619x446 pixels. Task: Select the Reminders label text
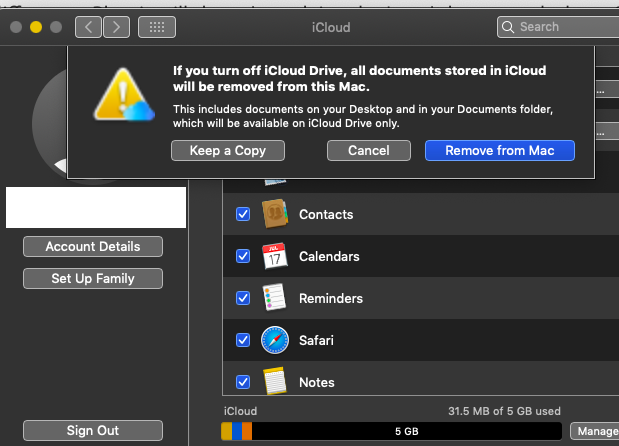coord(331,298)
